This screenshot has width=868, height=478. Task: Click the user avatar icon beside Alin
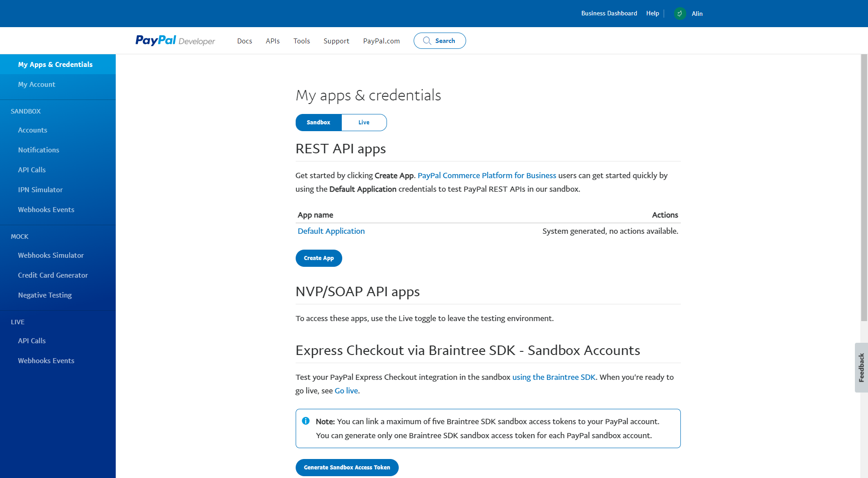680,14
